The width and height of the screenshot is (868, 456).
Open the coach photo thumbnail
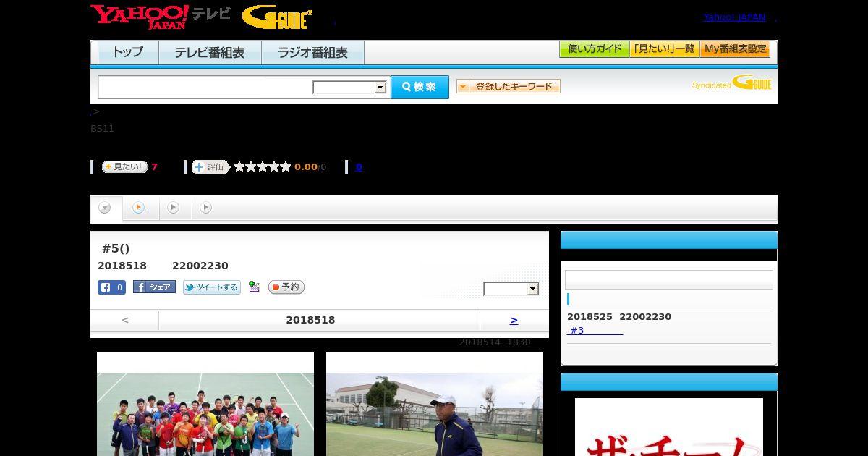pos(435,405)
